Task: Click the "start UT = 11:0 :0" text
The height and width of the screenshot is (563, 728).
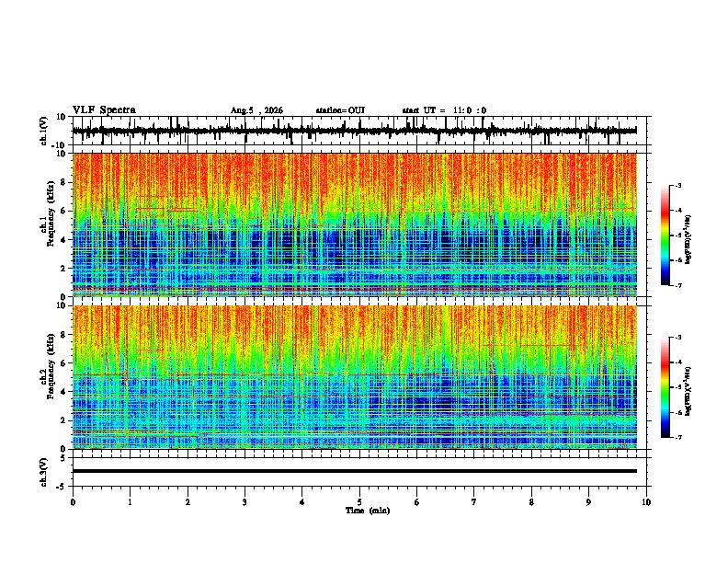Action: point(444,110)
